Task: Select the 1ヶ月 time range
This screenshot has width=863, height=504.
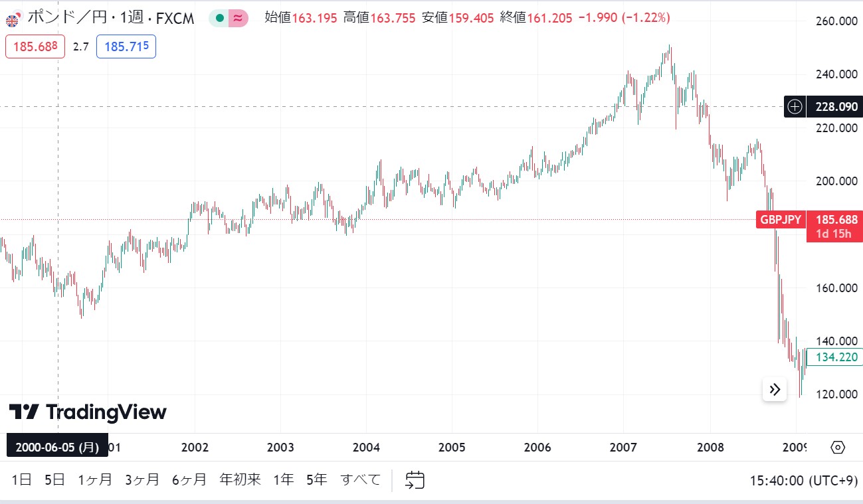Action: [x=95, y=479]
